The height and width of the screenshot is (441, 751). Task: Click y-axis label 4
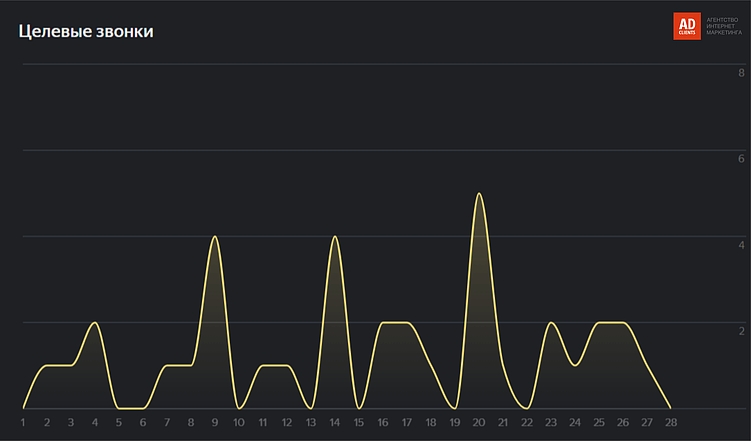741,245
